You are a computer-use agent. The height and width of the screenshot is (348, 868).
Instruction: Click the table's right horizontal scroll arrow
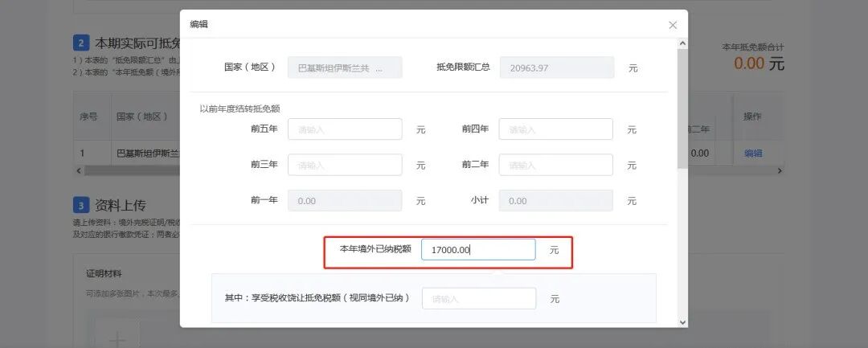(780, 170)
